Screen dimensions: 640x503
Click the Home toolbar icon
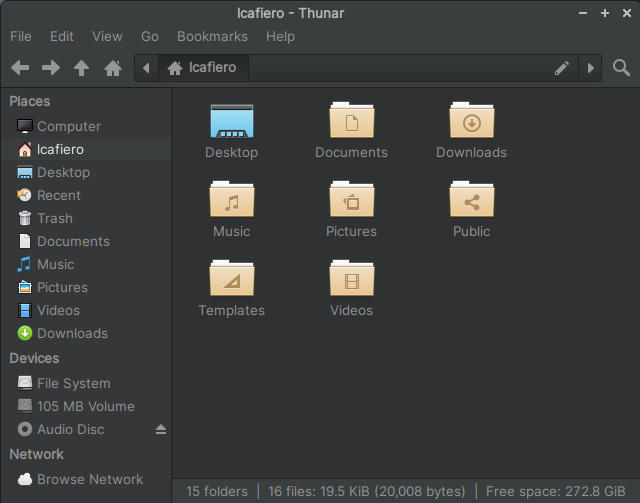tap(113, 68)
